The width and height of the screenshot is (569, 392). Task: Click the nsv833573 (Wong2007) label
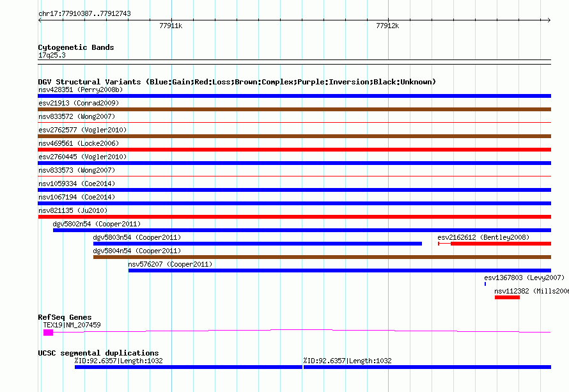77,170
